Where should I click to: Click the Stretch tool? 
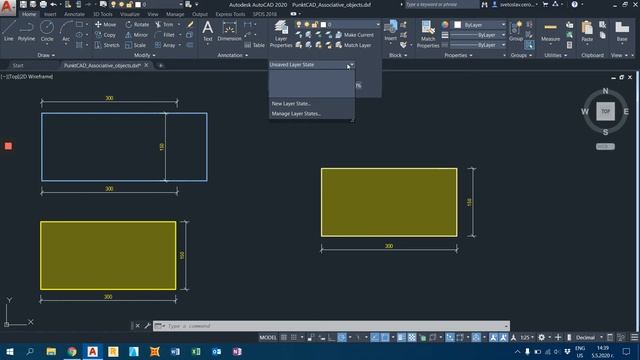pyautogui.click(x=107, y=45)
